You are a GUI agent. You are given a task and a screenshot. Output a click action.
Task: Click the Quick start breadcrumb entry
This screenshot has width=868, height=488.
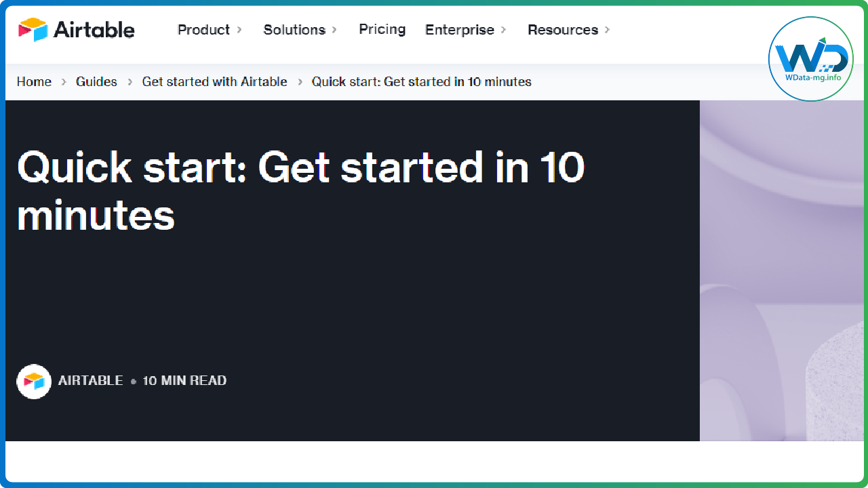[421, 81]
